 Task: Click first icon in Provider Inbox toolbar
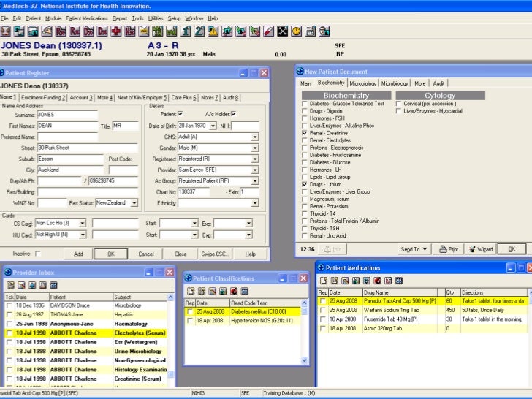click(x=10, y=285)
